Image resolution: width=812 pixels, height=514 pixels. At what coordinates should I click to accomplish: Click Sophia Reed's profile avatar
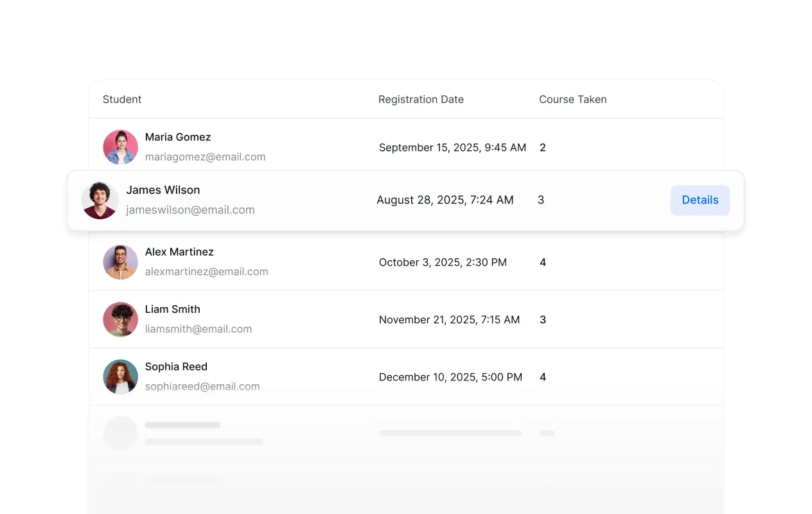pyautogui.click(x=121, y=377)
